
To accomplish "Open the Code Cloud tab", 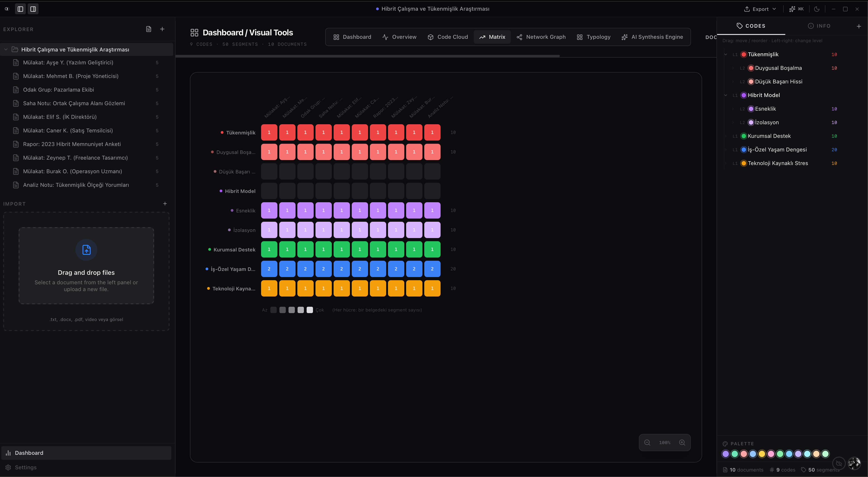I will (x=447, y=37).
